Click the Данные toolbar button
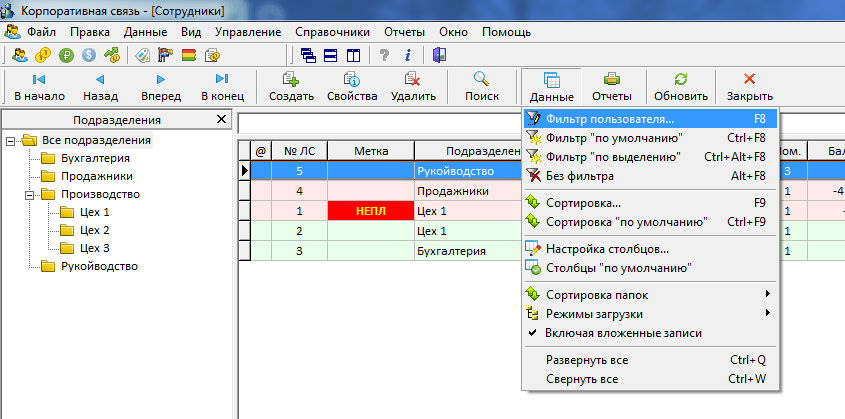 tap(551, 87)
